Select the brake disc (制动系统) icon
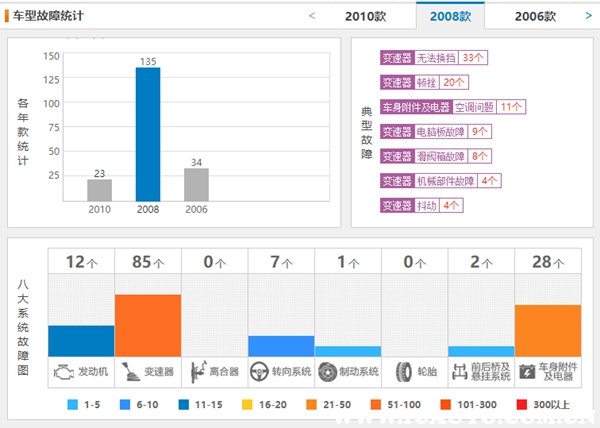Image resolution: width=600 pixels, height=428 pixels. coord(328,371)
